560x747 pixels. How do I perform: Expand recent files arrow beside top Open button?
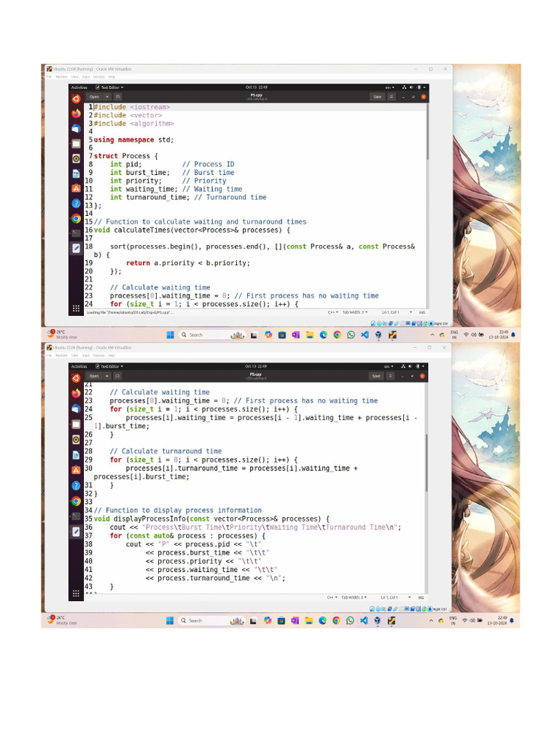click(x=107, y=96)
